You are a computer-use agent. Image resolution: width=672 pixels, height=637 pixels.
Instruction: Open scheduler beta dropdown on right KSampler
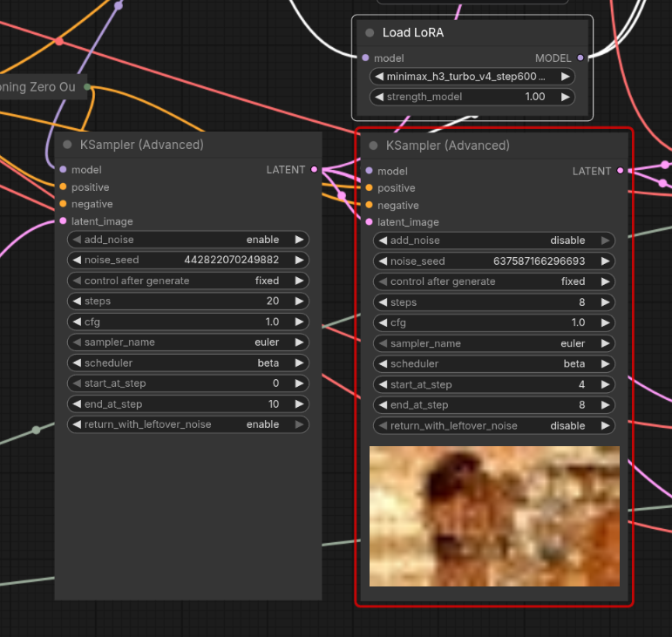tap(494, 363)
